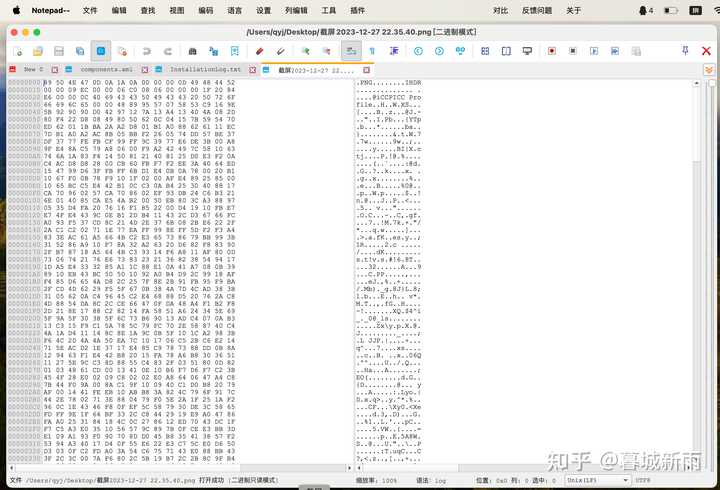720x490 pixels.
Task: Click the go-back circled arrow icon
Action: coord(418,51)
